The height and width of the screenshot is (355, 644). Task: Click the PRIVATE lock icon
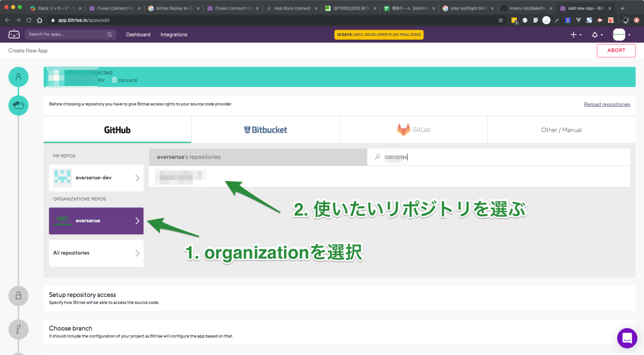pyautogui.click(x=114, y=80)
